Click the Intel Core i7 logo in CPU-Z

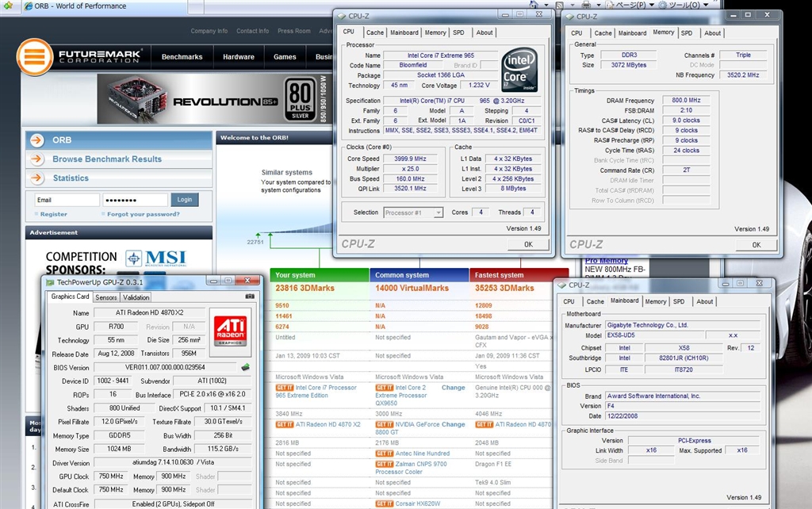(x=519, y=71)
